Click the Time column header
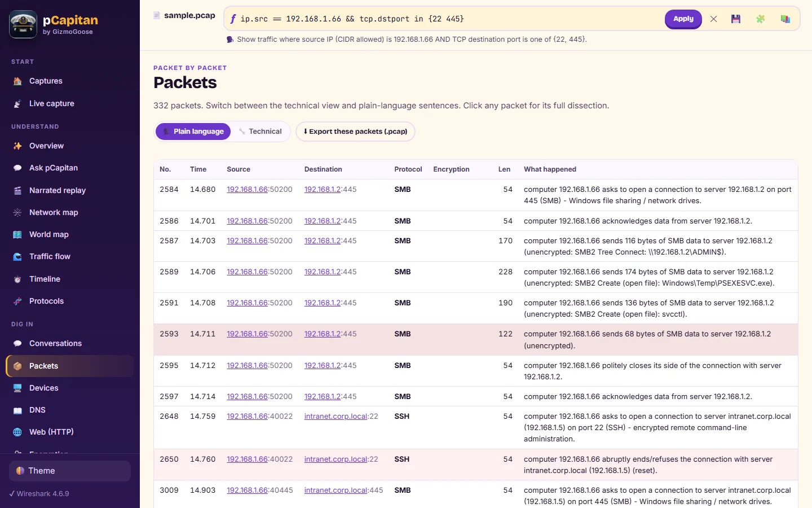The height and width of the screenshot is (508, 812). coord(198,169)
